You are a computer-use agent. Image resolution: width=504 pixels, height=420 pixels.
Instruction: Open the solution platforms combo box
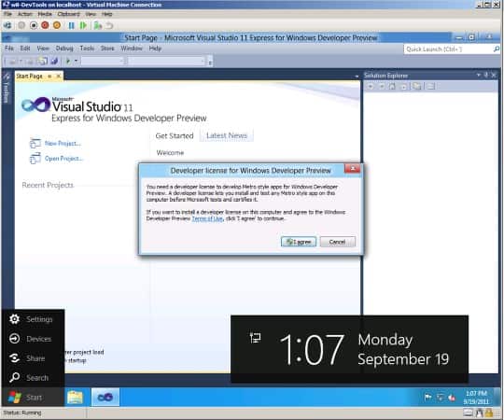[x=166, y=61]
